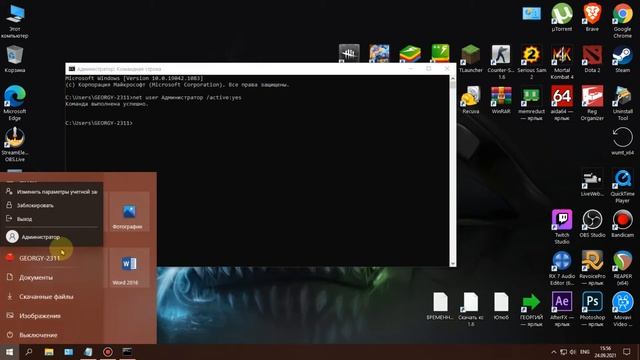Open the ГЕОРГИЙ green arrow shortcut
The width and height of the screenshot is (640, 360).
click(x=531, y=309)
